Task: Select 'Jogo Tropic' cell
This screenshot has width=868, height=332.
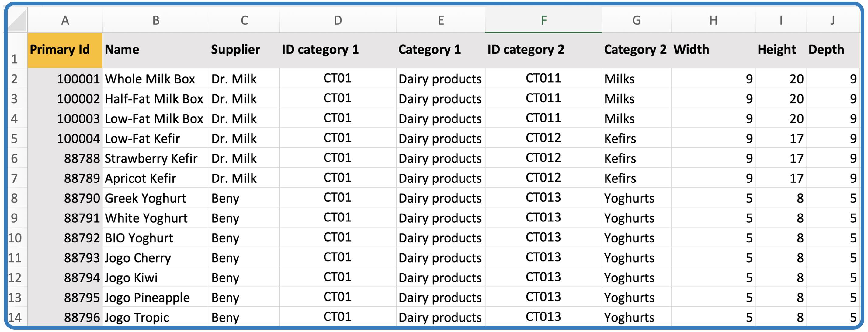Action: point(156,316)
